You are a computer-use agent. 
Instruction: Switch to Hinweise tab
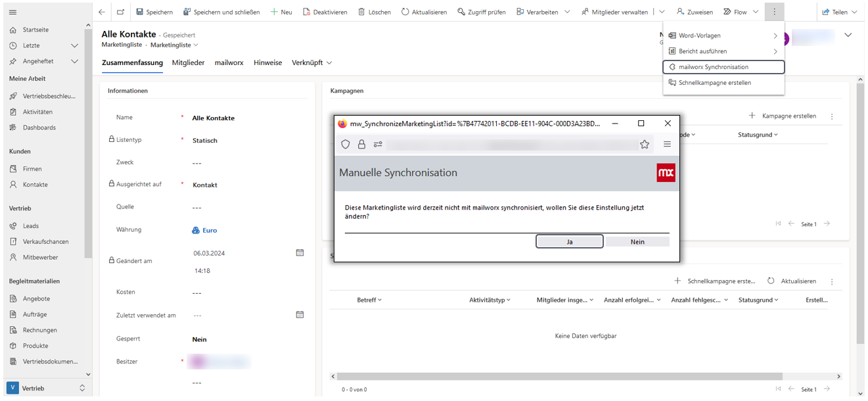coord(267,62)
